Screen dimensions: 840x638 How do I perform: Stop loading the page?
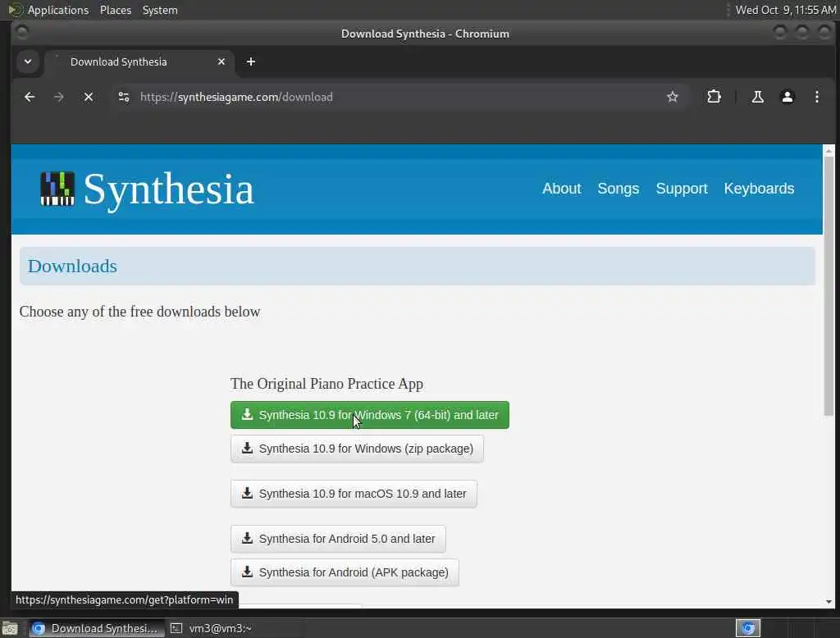point(89,97)
